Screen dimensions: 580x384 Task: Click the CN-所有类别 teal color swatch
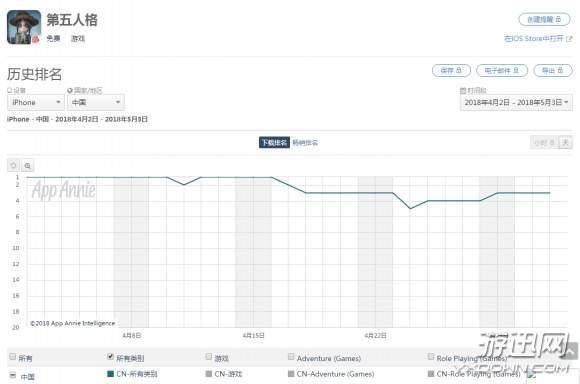point(110,374)
